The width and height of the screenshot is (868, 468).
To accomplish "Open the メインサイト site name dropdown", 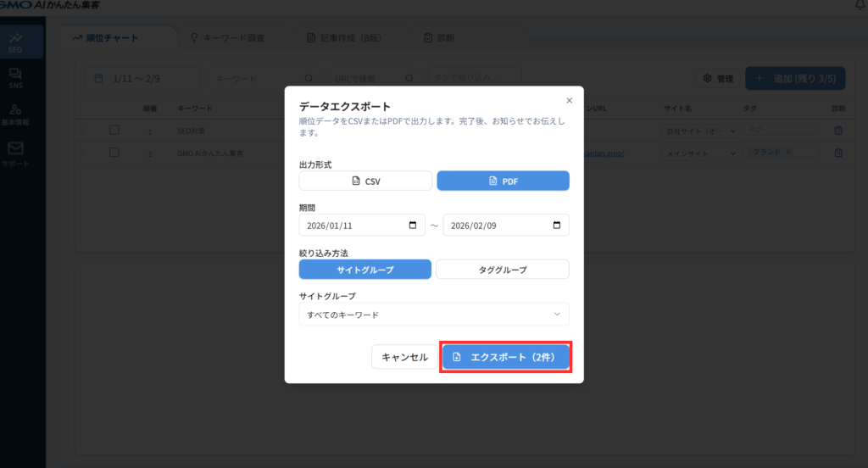I will coord(699,153).
